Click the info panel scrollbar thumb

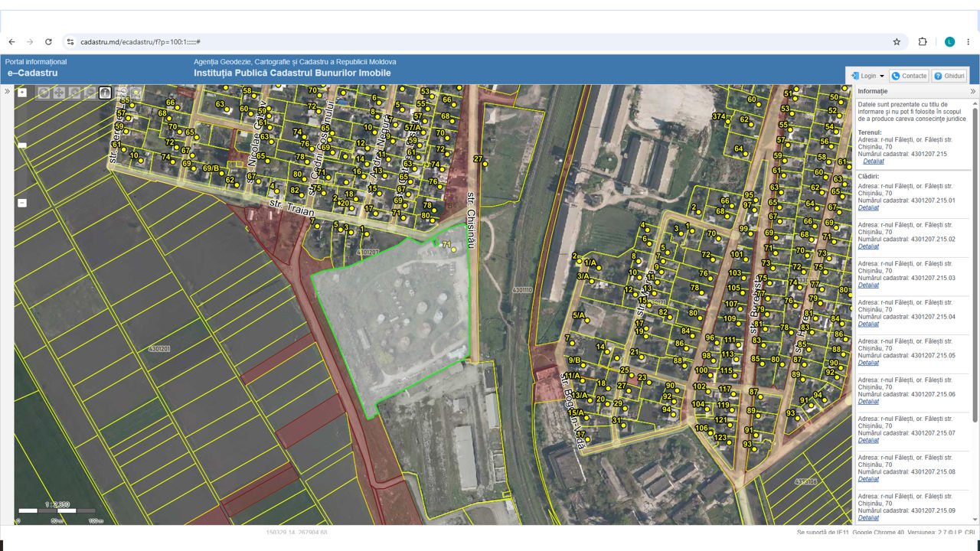975,264
